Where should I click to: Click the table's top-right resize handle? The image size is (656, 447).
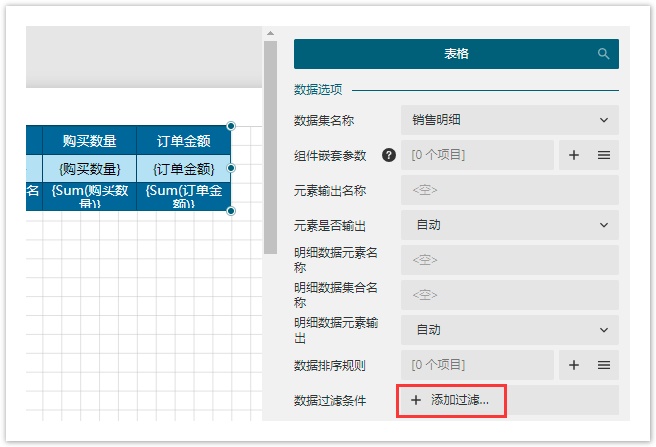[x=231, y=126]
